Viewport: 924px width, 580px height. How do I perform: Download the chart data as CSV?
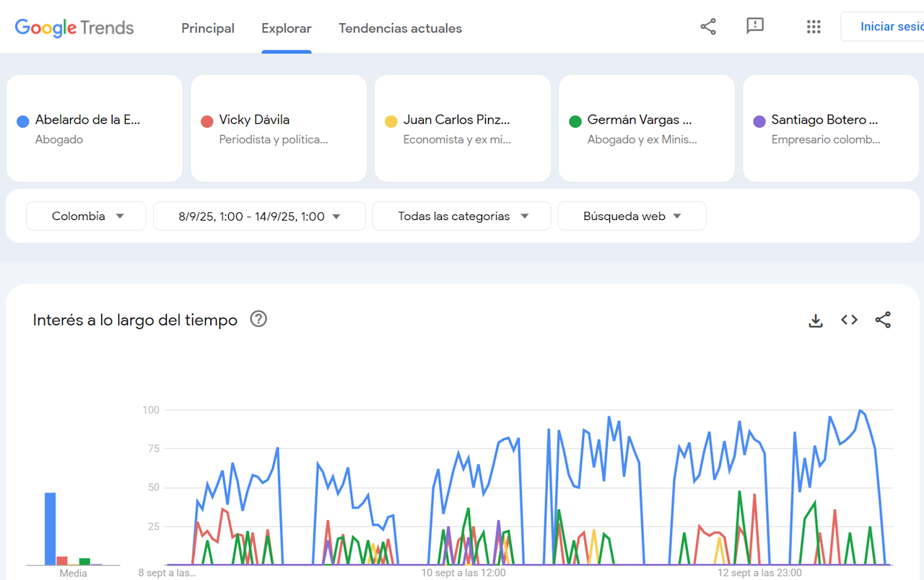point(816,320)
